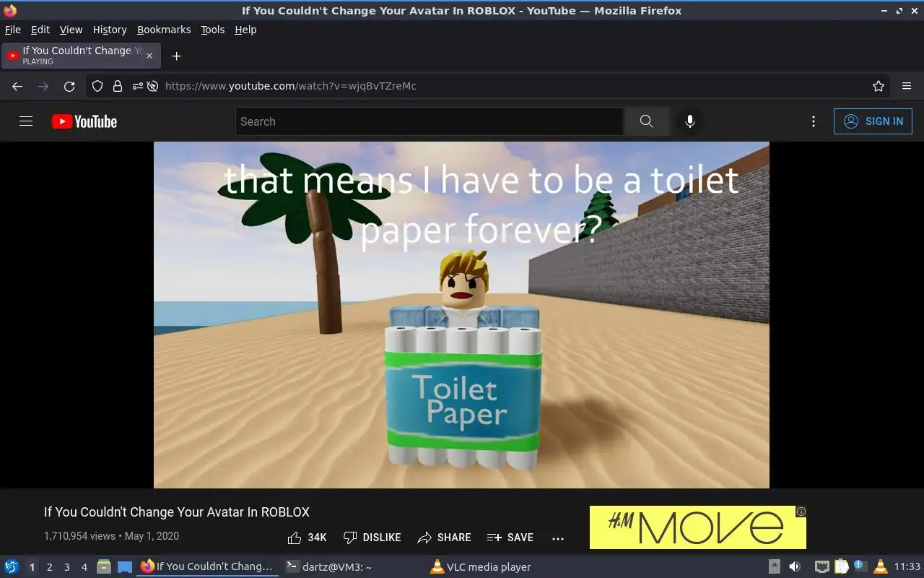This screenshot has height=578, width=924.
Task: Focus the YouTube Search box
Action: 430,121
